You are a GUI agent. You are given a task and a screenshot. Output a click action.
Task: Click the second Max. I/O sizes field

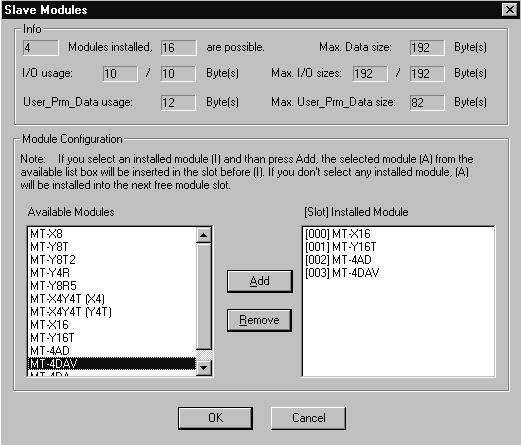[x=427, y=74]
